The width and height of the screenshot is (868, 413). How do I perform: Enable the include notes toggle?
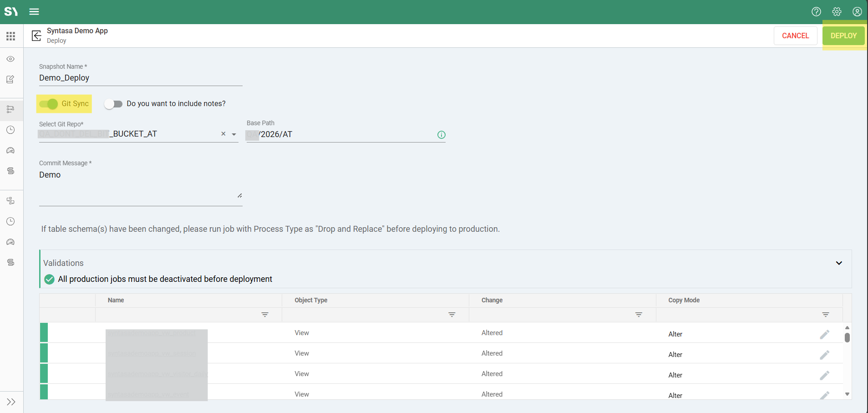point(113,104)
